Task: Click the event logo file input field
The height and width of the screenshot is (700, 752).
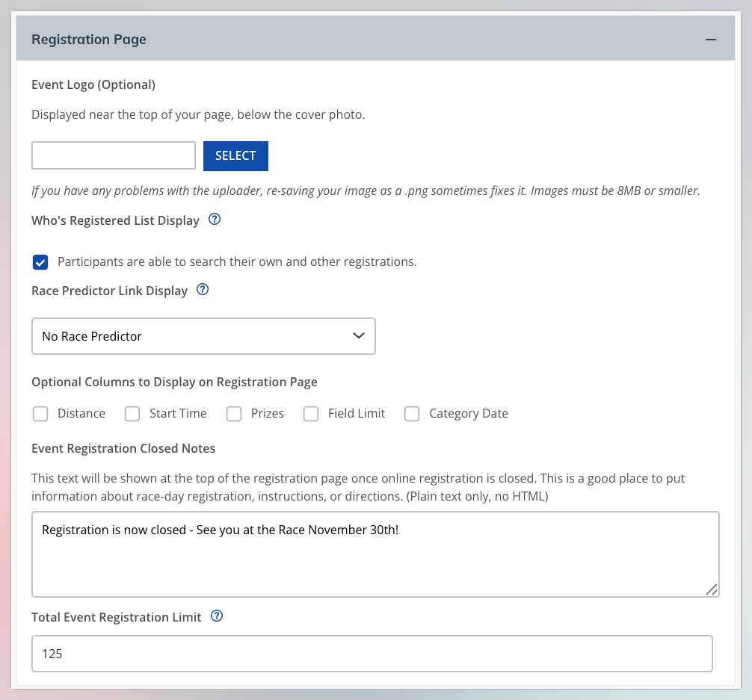Action: (x=114, y=155)
